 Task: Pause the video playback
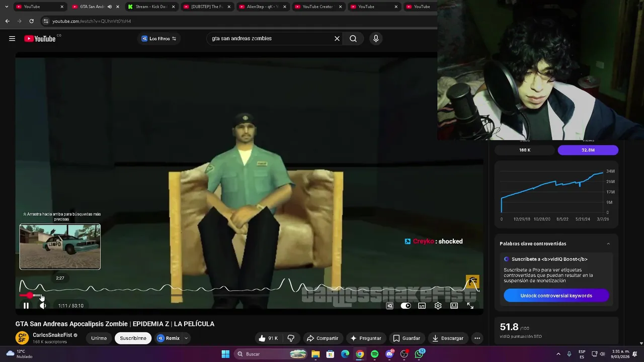click(26, 306)
